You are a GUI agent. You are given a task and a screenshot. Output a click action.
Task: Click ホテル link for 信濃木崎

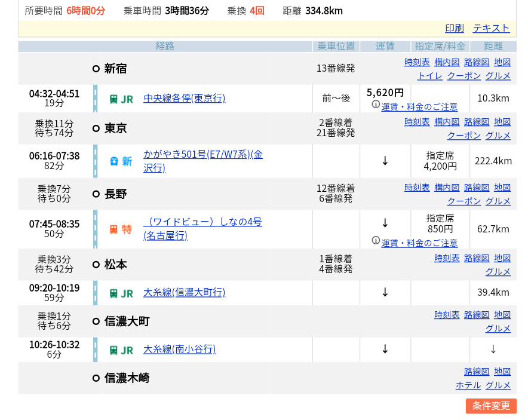click(468, 385)
